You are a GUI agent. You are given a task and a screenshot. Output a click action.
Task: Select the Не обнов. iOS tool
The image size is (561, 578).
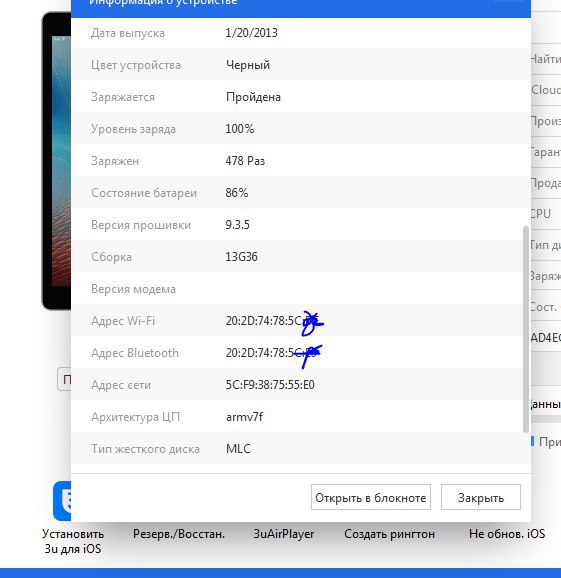pos(507,534)
